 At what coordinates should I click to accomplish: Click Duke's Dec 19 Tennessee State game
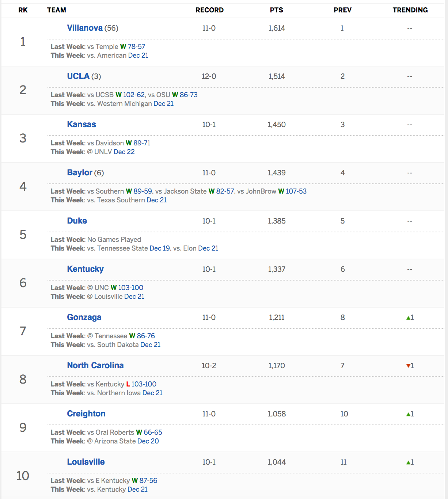pos(160,248)
